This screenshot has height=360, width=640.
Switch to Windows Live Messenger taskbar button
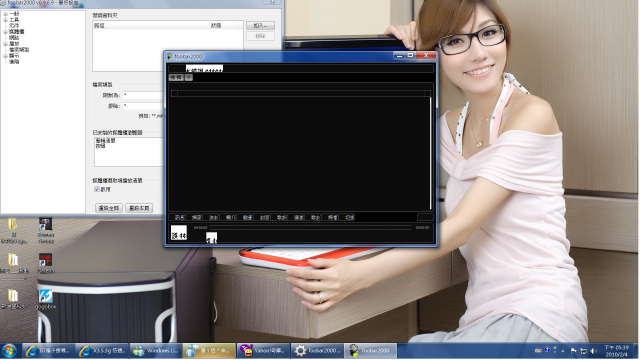pyautogui.click(x=156, y=351)
